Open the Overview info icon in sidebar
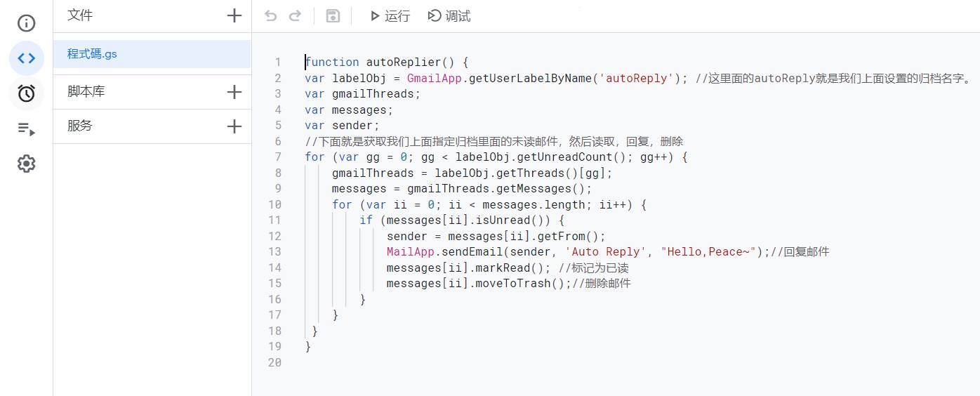The image size is (980, 396). (x=27, y=23)
